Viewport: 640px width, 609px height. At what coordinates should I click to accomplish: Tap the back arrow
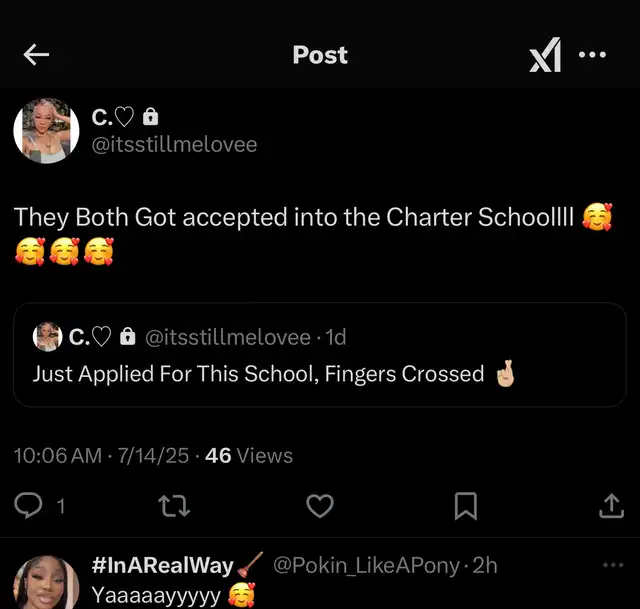click(x=36, y=55)
